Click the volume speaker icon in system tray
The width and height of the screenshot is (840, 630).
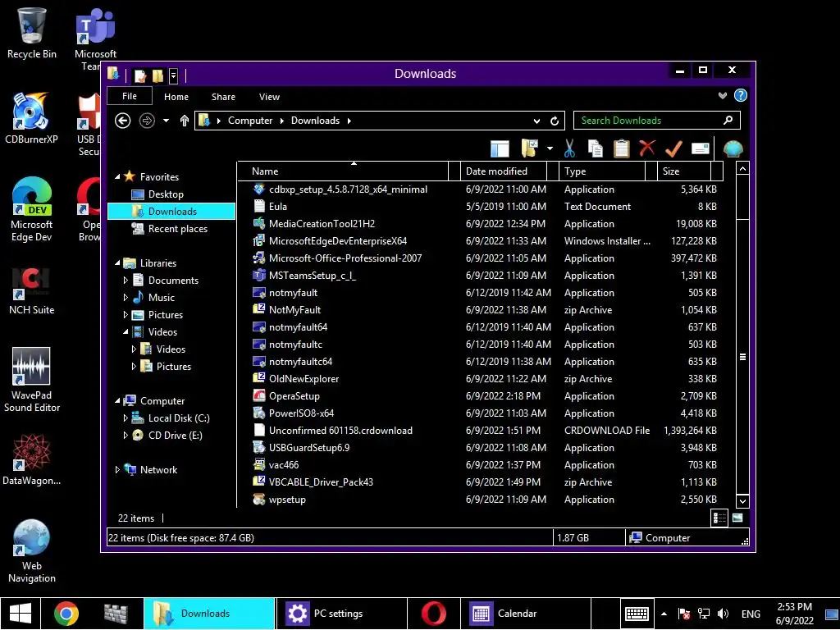pyautogui.click(x=723, y=614)
